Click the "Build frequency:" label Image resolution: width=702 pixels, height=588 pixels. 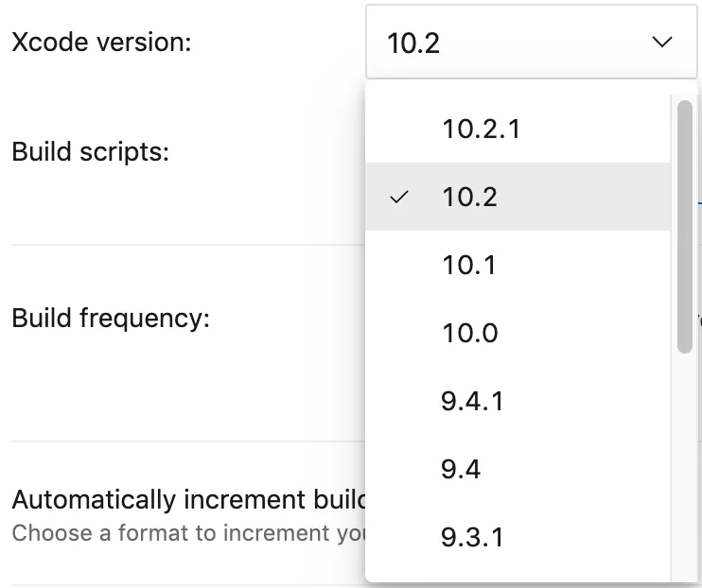pyautogui.click(x=111, y=318)
